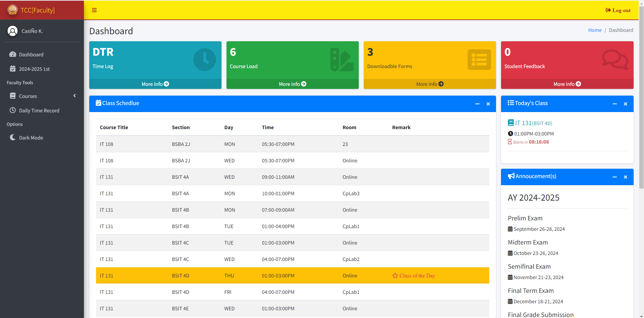Click the calendar icon beside December 18-21, 2024

[x=510, y=302]
